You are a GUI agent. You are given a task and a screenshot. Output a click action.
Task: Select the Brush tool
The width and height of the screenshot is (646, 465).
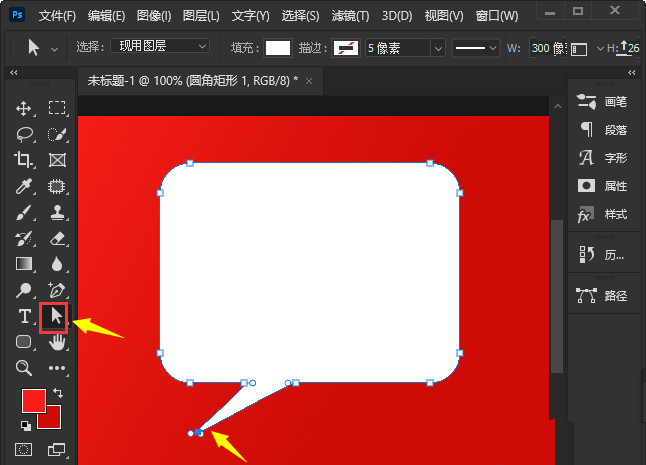[x=23, y=213]
